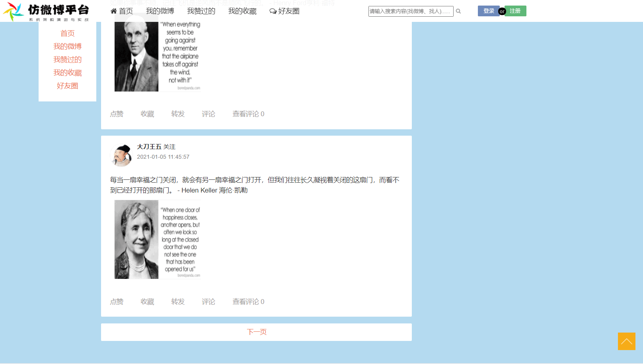Click the 登录 login button

[489, 11]
